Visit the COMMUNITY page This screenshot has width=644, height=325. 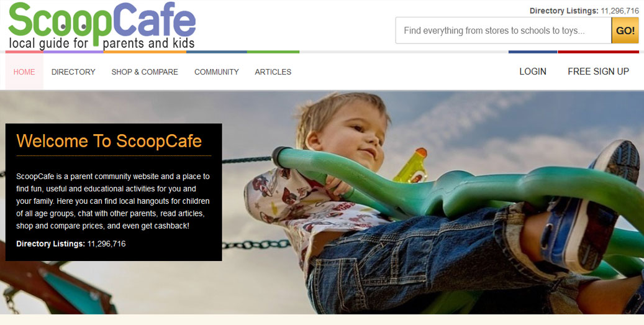point(217,72)
